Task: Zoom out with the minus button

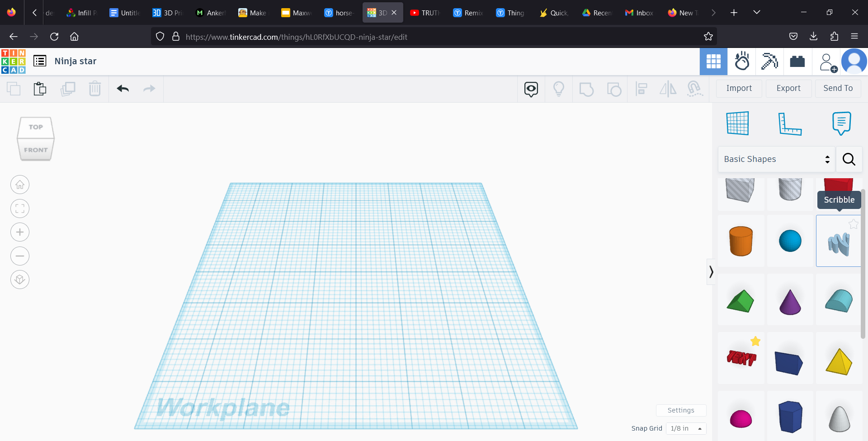Action: (x=20, y=256)
